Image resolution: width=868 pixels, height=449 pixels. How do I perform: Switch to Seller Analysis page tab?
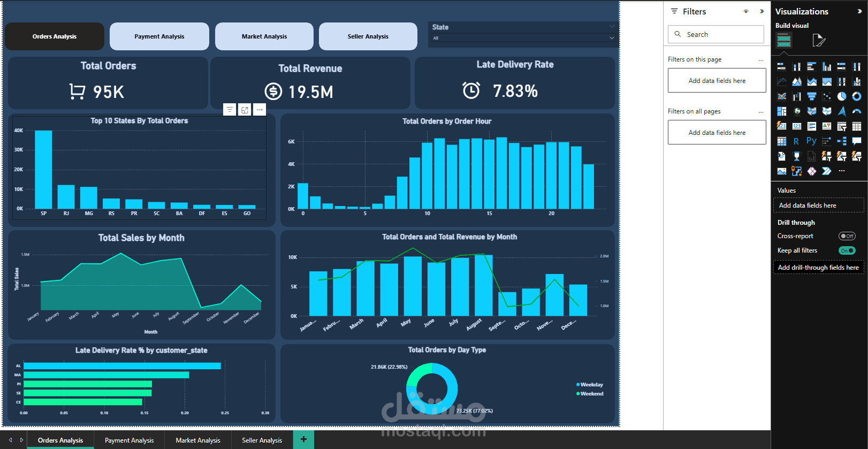click(262, 440)
